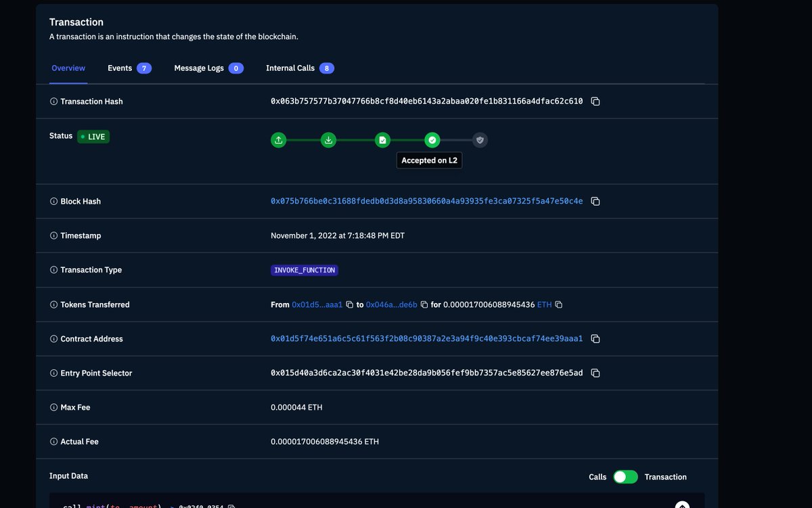812x508 pixels.
Task: Click the Status row label
Action: [x=61, y=136]
